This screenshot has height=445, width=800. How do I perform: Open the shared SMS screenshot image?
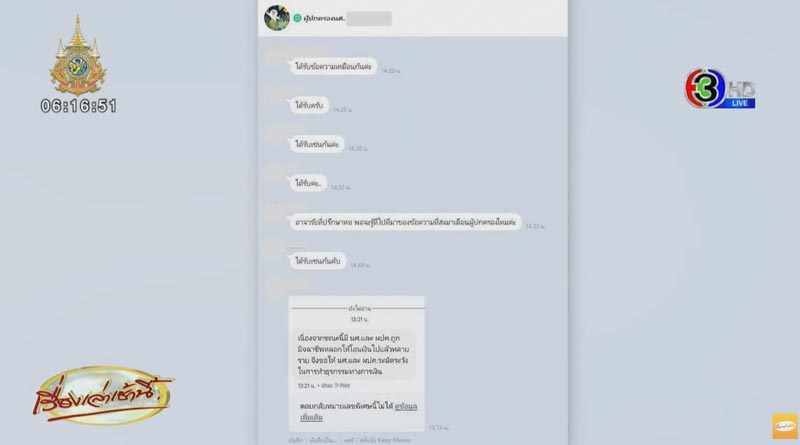(x=357, y=364)
